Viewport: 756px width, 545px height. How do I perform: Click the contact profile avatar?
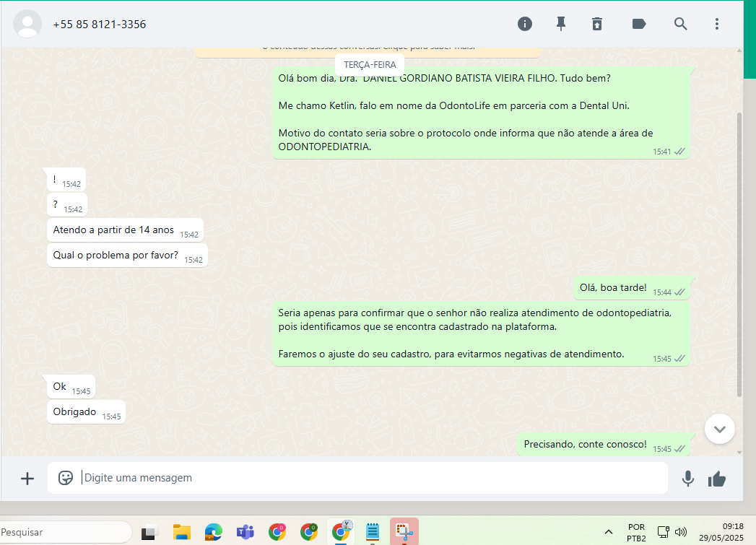tap(27, 24)
